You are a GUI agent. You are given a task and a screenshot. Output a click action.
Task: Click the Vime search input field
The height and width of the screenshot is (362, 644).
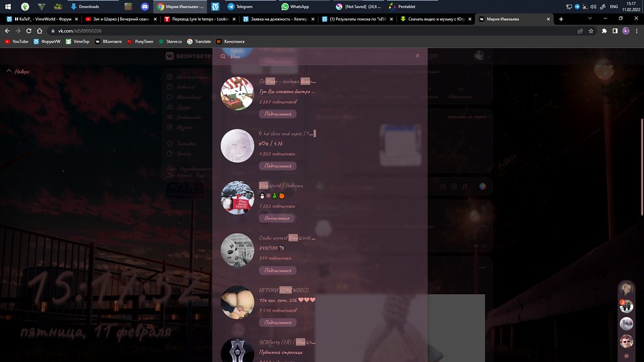(314, 56)
